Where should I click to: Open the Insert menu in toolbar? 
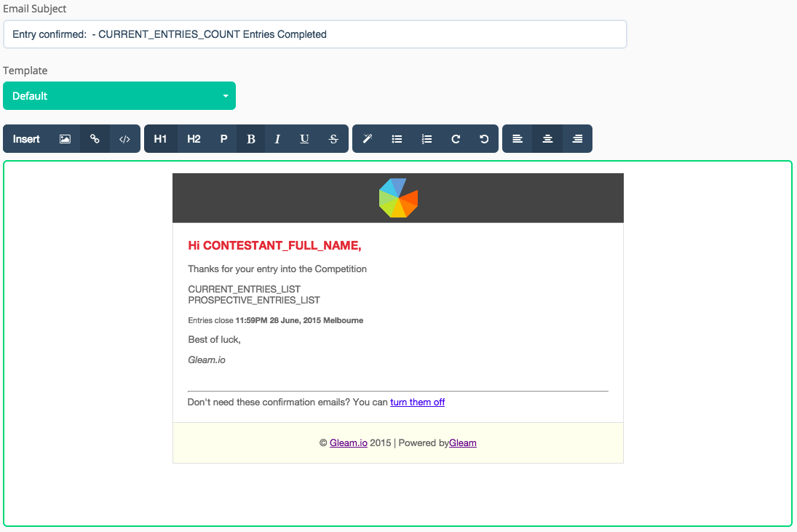[x=26, y=139]
